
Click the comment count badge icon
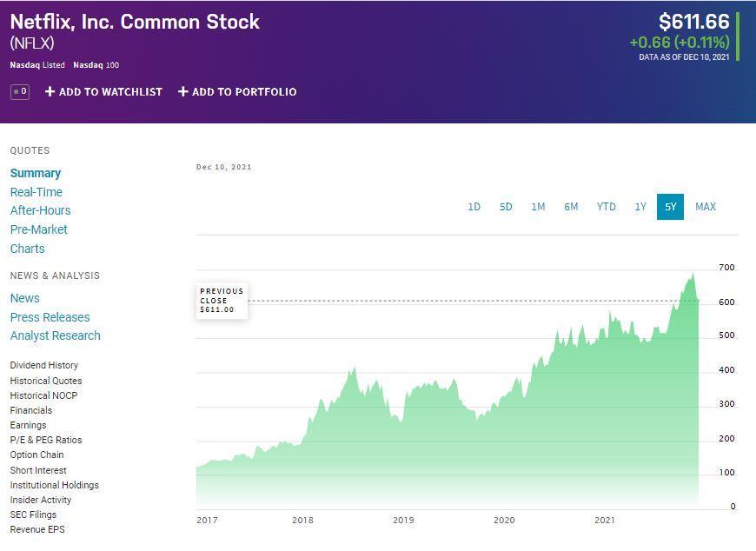coord(20,91)
